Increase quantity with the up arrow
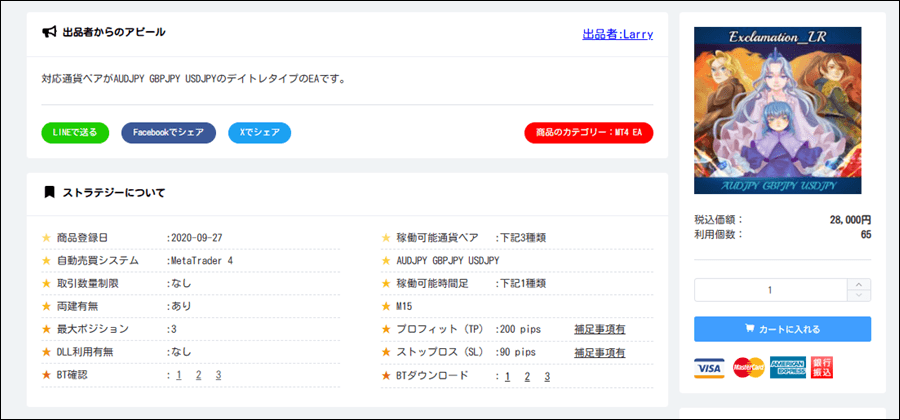 (859, 284)
